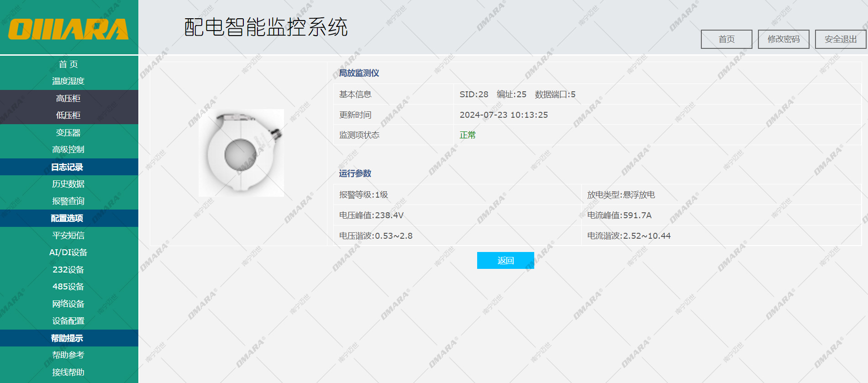This screenshot has width=868, height=383.
Task: Select 低压柜 in the sidebar
Action: coord(68,115)
